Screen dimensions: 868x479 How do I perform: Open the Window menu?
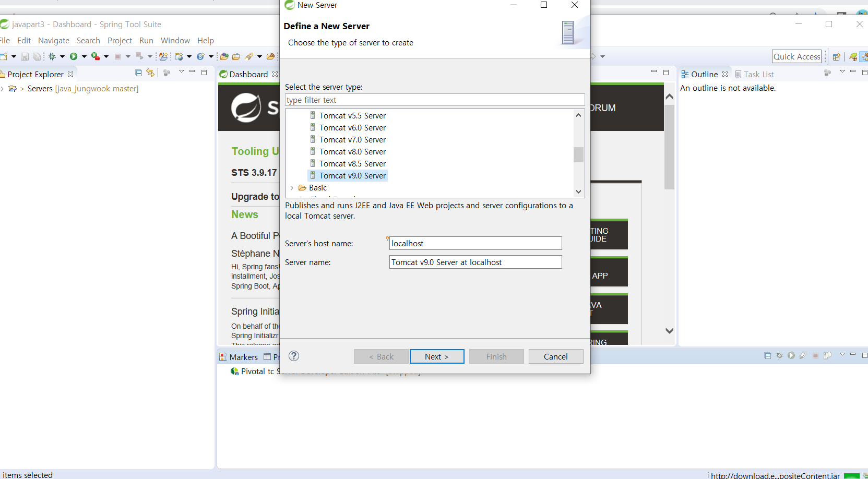[x=175, y=40]
